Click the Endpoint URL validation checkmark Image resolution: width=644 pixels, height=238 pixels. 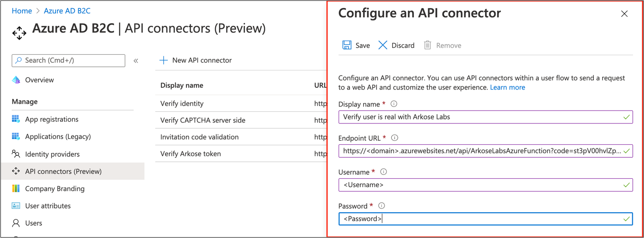pos(626,151)
